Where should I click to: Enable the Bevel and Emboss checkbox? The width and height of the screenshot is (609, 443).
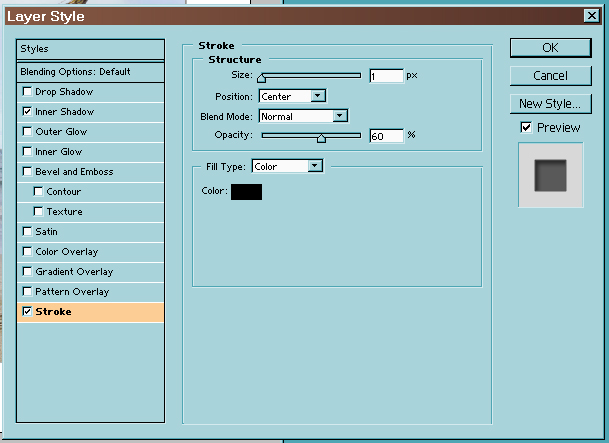27,172
